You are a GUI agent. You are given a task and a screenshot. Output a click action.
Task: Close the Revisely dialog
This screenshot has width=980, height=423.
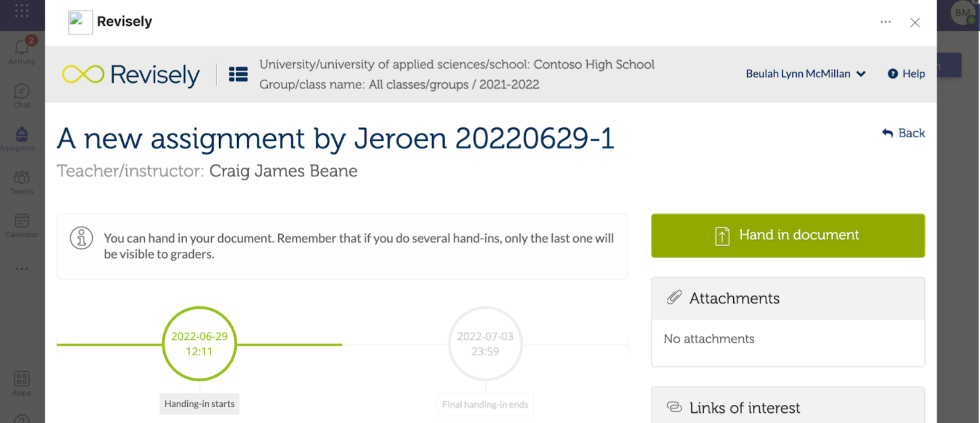pyautogui.click(x=915, y=22)
